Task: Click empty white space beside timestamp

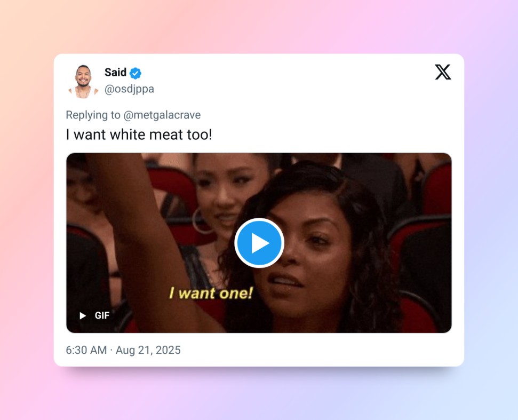Action: (314, 350)
